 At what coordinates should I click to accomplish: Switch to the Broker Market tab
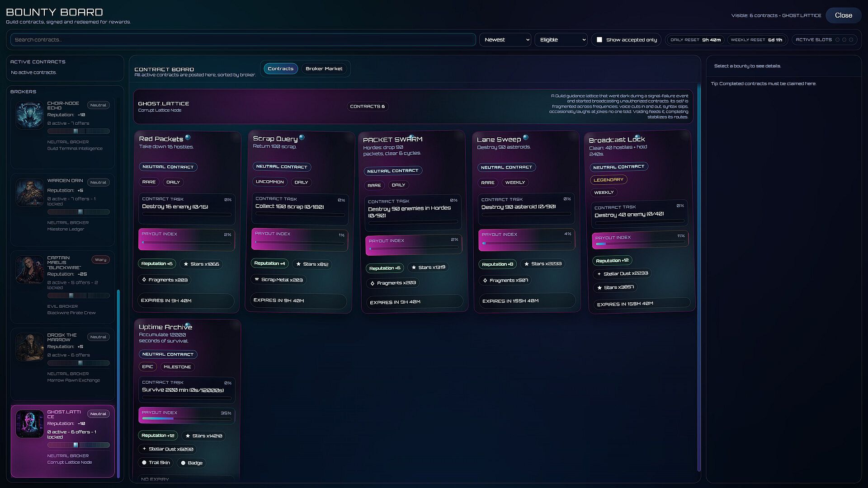point(324,69)
